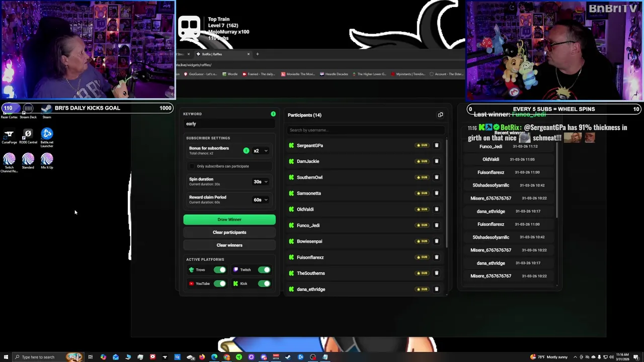
Task: Open Reward claim period 60s dropdown
Action: pyautogui.click(x=261, y=200)
